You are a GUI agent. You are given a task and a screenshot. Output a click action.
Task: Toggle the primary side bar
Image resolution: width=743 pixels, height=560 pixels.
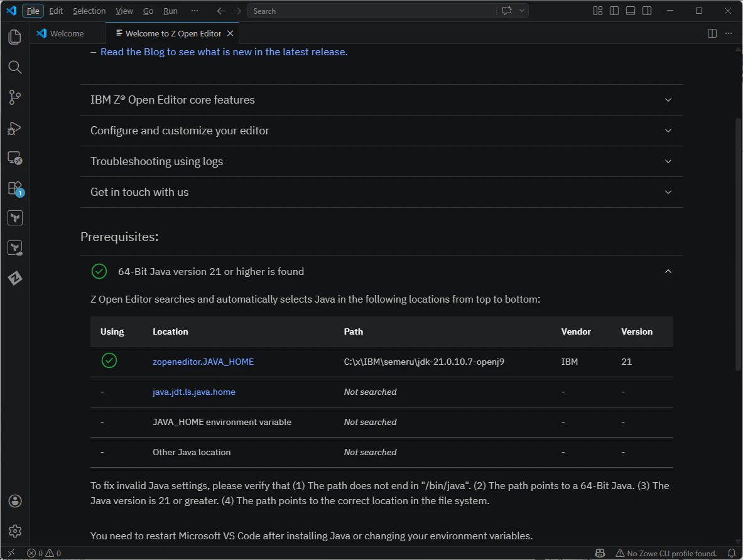point(614,11)
